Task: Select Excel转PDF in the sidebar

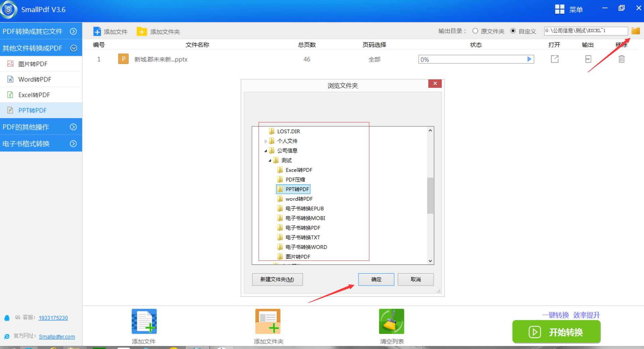Action: tap(34, 95)
